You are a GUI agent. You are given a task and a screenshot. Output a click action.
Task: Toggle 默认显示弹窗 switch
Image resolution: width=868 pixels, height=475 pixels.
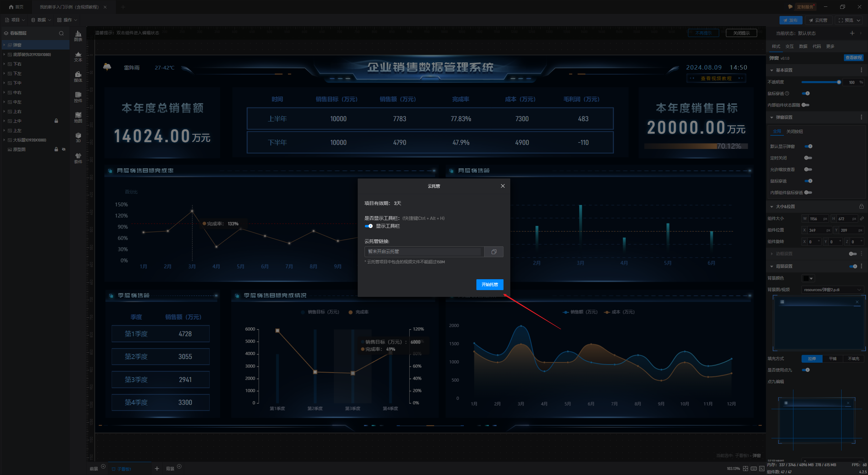[x=808, y=147]
